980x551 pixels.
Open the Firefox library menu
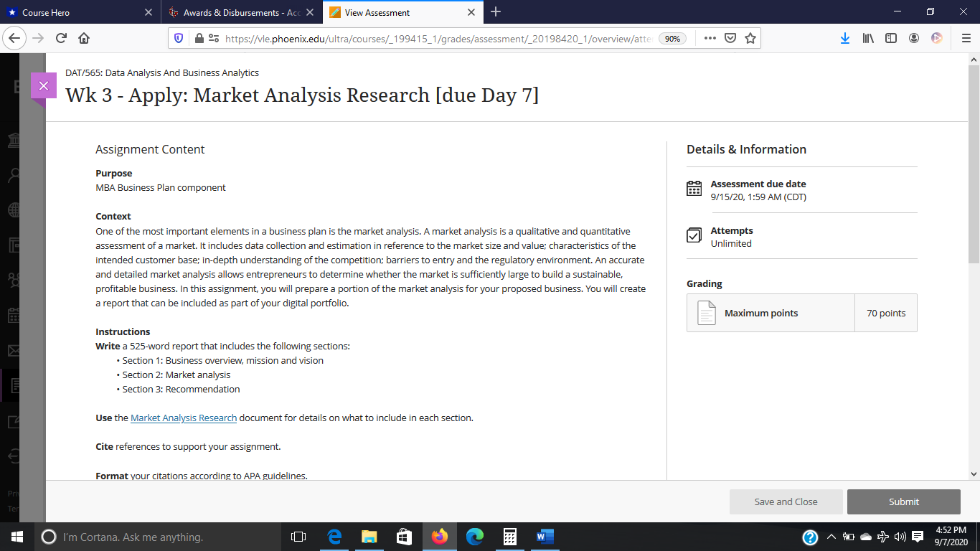coord(868,38)
